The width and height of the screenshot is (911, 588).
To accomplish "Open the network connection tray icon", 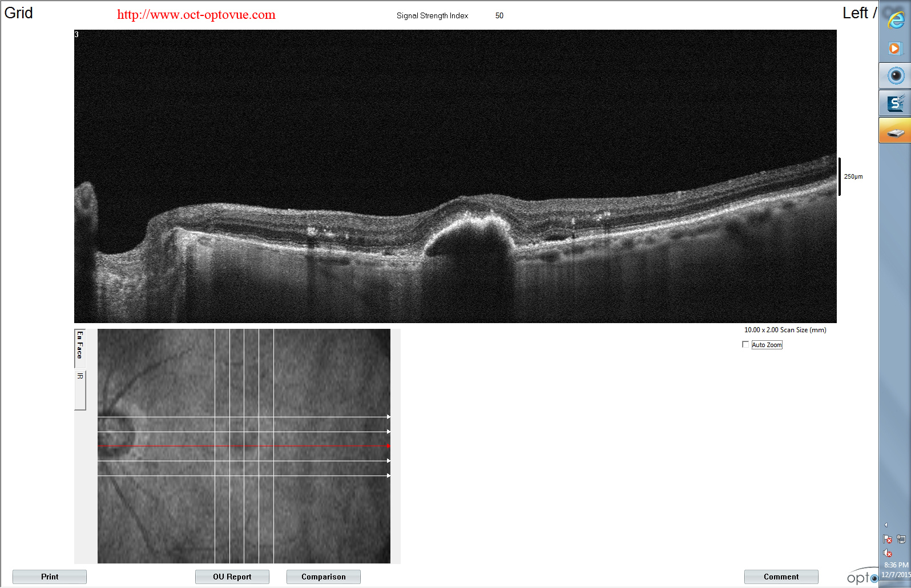I will pyautogui.click(x=901, y=539).
